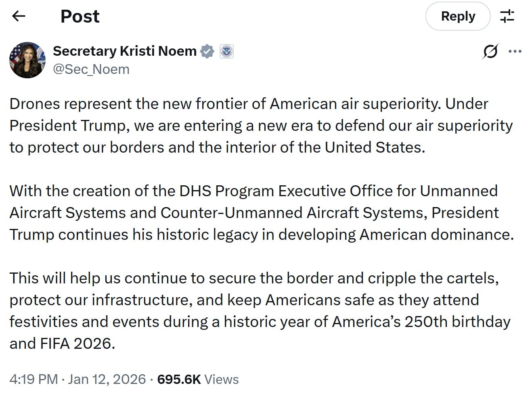Click "Trump continues his historic legacy" line

pyautogui.click(x=133, y=235)
